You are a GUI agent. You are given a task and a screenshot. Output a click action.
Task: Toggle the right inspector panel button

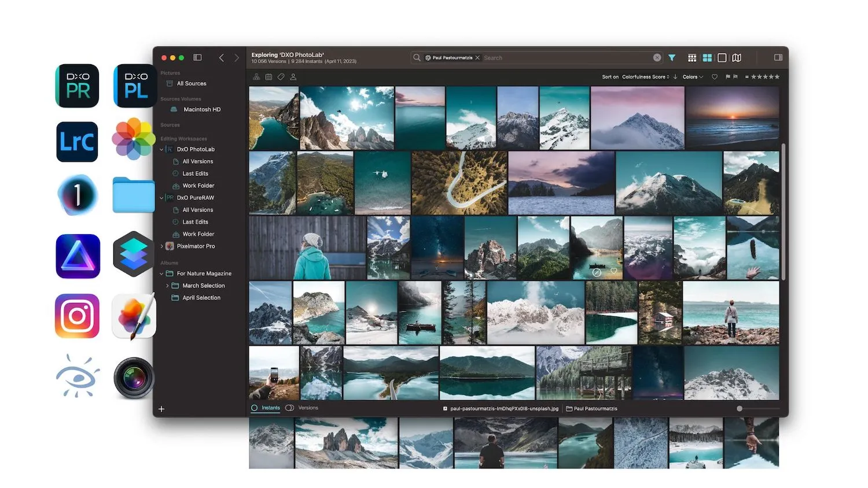(778, 58)
